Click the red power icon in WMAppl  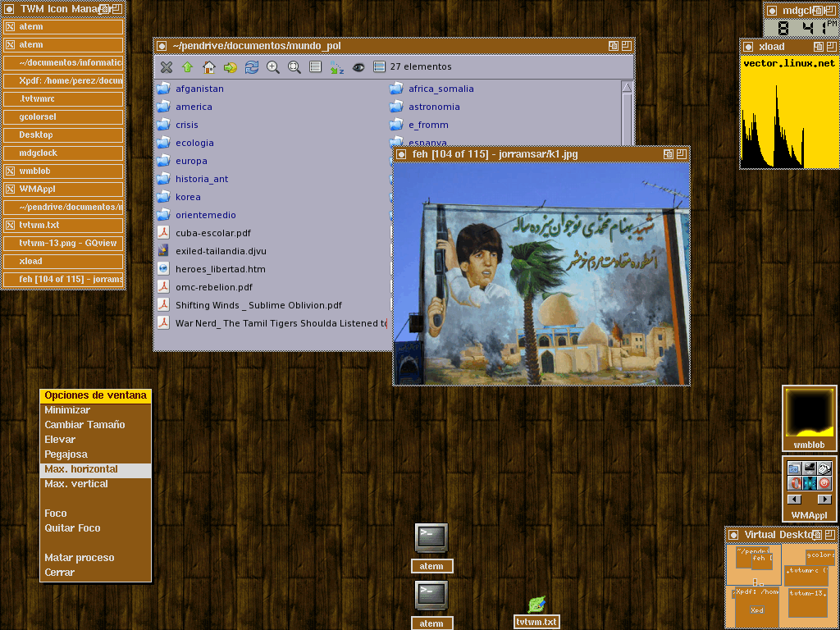coord(824,483)
